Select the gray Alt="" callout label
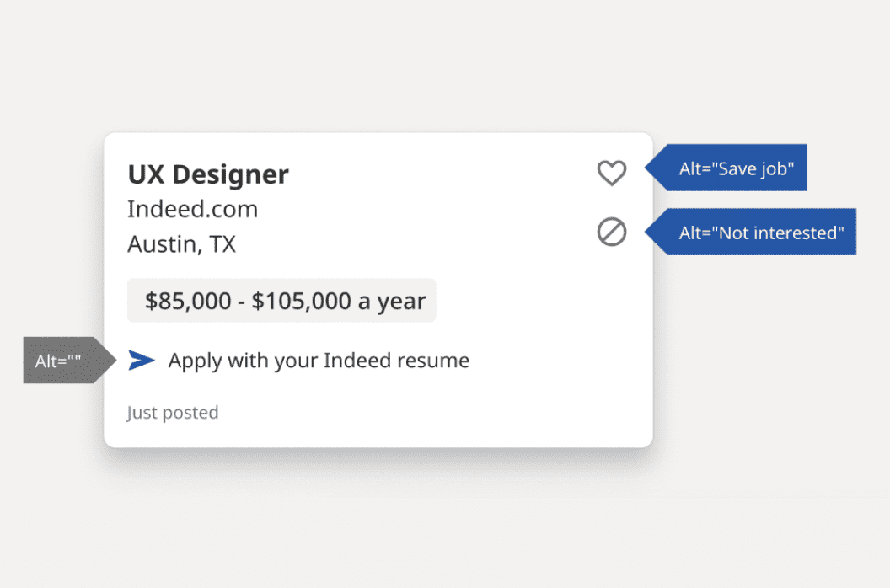The image size is (890, 588). (x=59, y=361)
